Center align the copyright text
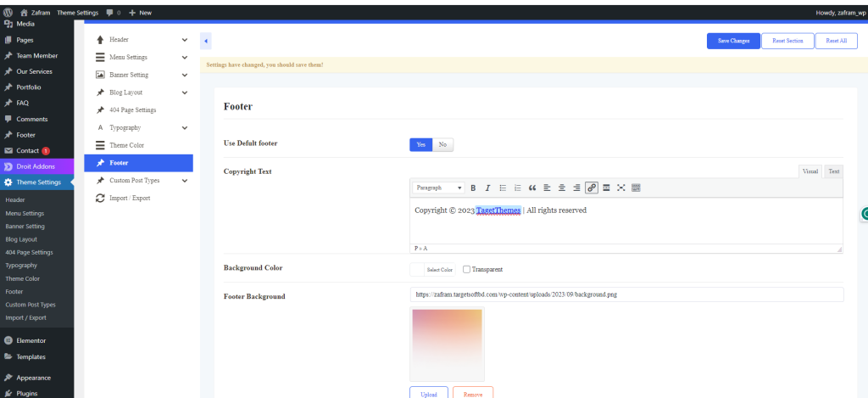The height and width of the screenshot is (398, 868). (x=562, y=188)
